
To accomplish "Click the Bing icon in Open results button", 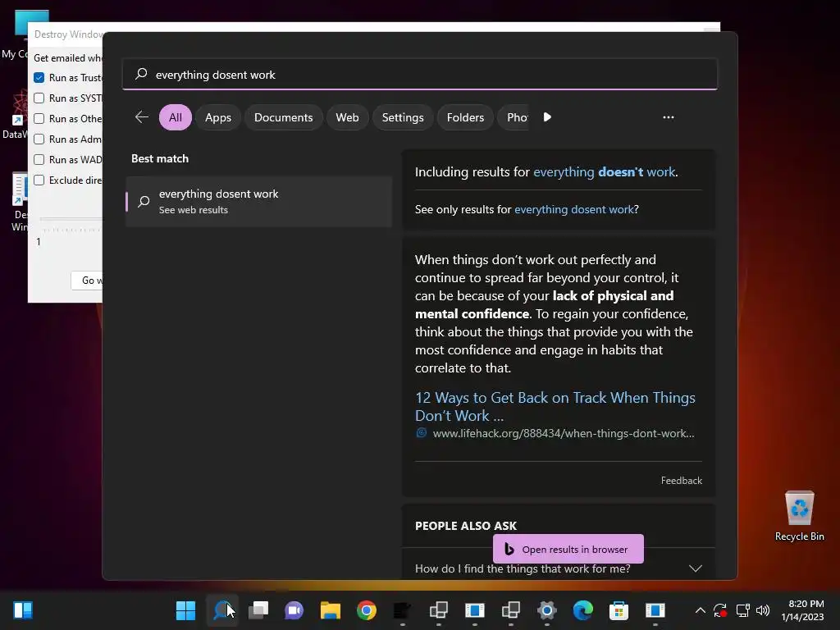I will [x=509, y=549].
